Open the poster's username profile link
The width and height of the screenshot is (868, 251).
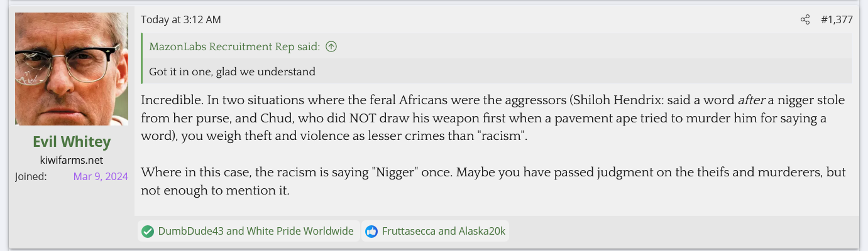(72, 142)
